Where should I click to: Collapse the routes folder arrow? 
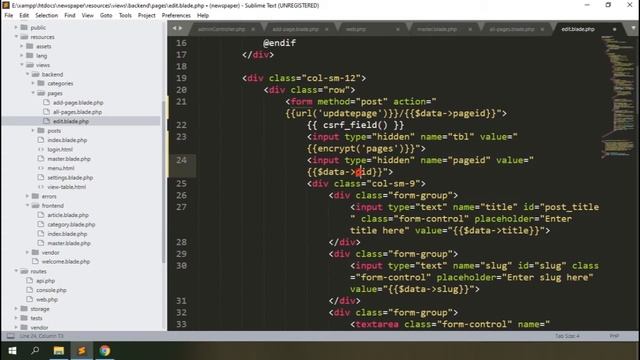click(x=16, y=271)
